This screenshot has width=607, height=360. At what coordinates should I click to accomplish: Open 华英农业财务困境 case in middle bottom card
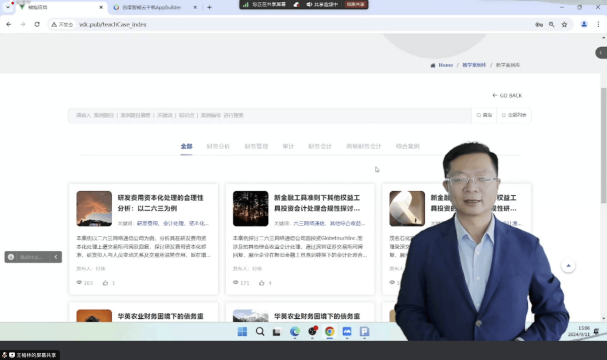point(317,316)
